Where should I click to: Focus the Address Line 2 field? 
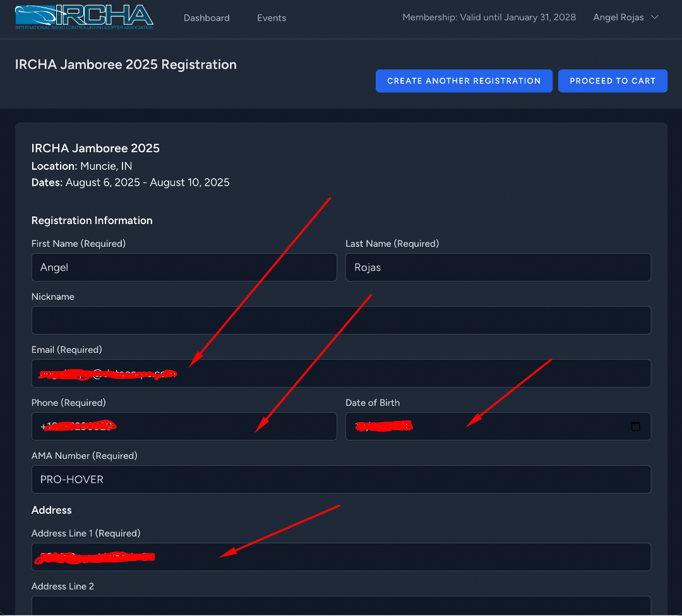[341, 605]
